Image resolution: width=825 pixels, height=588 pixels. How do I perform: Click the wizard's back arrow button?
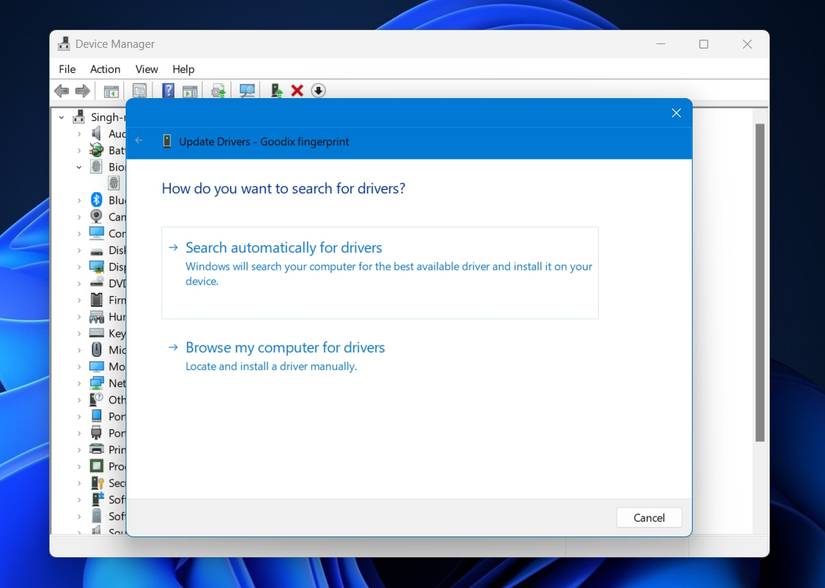pos(139,139)
